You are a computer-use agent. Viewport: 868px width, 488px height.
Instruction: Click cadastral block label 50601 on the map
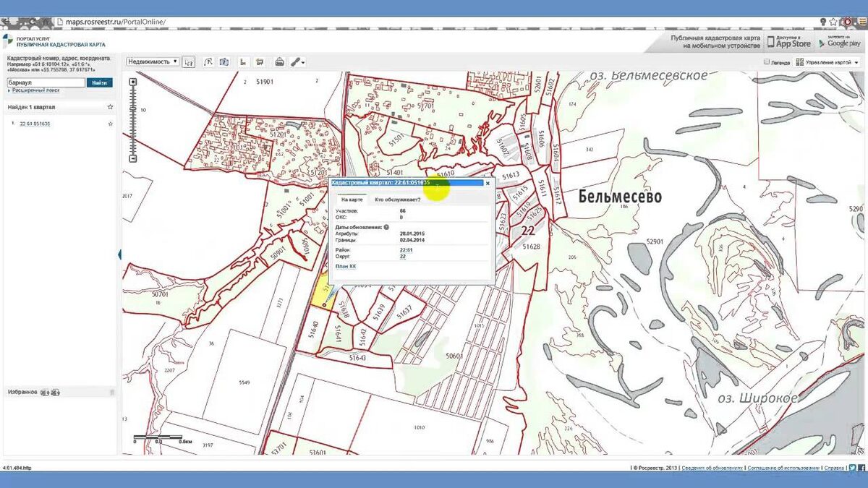coord(454,356)
